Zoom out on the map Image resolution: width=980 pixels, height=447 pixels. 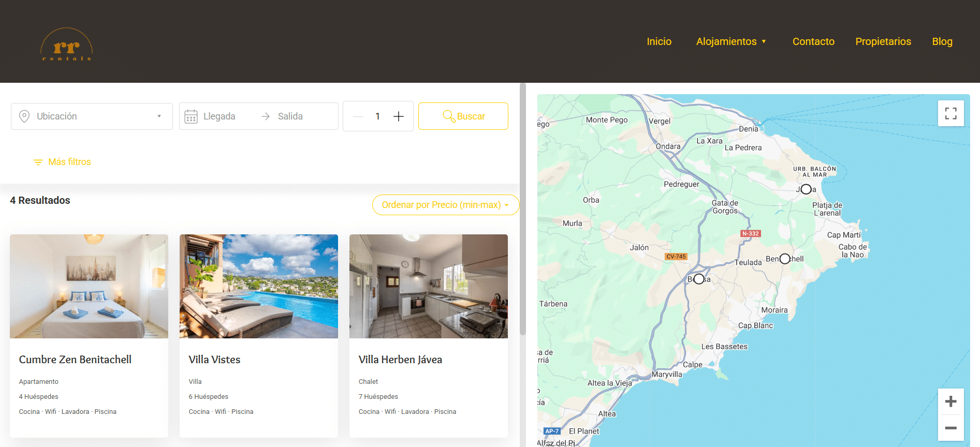pos(950,428)
